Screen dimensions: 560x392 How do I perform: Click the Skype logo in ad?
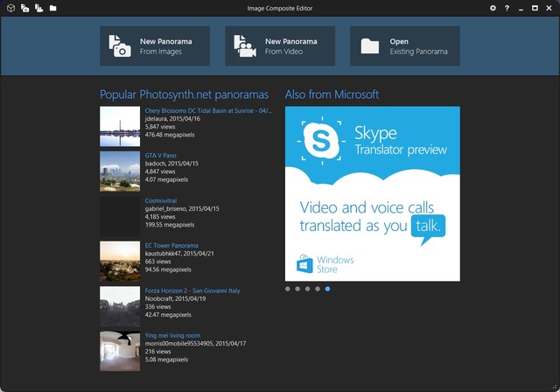(x=321, y=141)
